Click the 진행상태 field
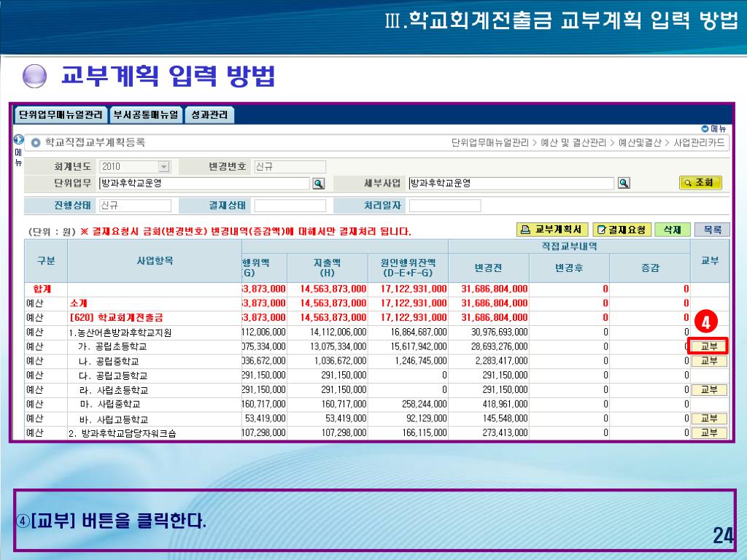The height and width of the screenshot is (560, 747). point(135,206)
